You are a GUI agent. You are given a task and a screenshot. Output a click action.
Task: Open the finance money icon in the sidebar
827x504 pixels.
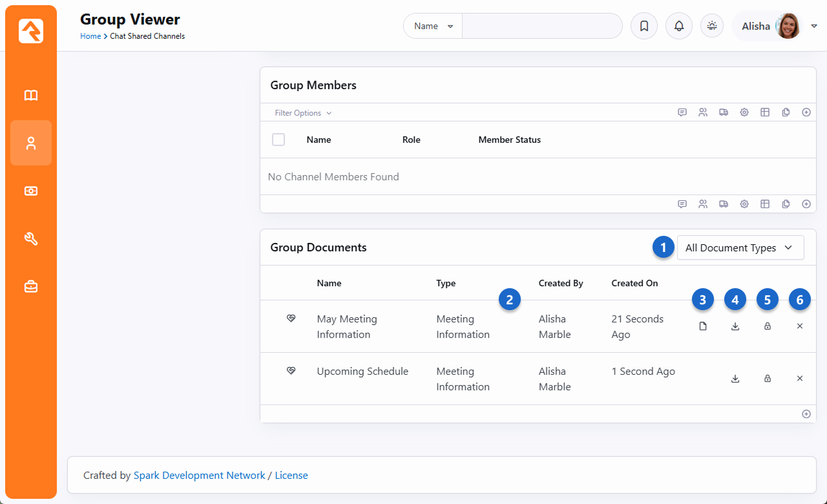point(31,191)
